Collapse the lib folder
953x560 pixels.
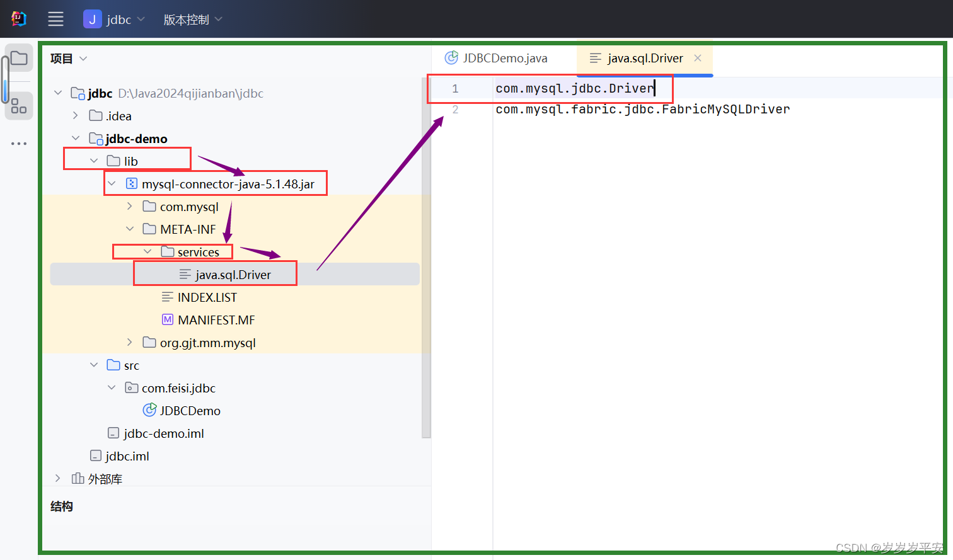(94, 160)
